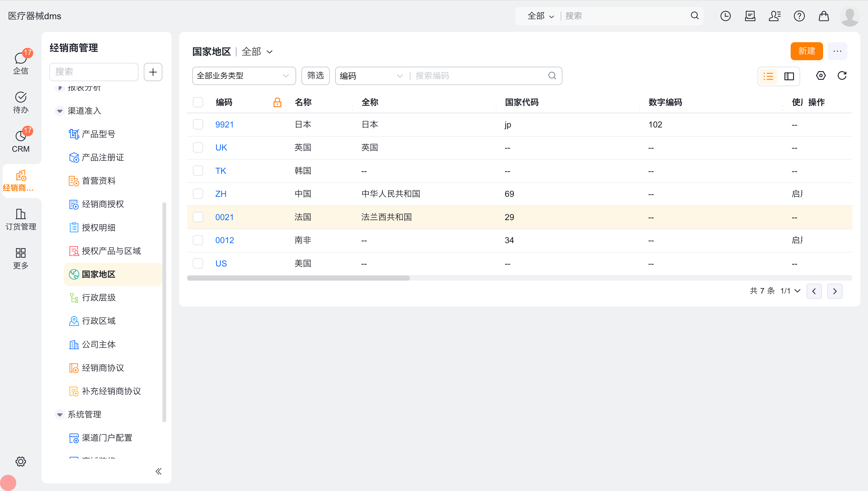The width and height of the screenshot is (868, 491).
Task: Collapse the 渠道准入 tree section
Action: pos(60,111)
